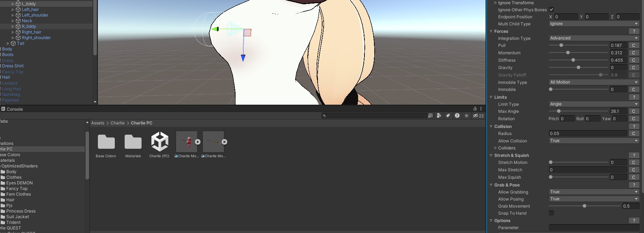Click the Gravity curve C button

(x=633, y=68)
